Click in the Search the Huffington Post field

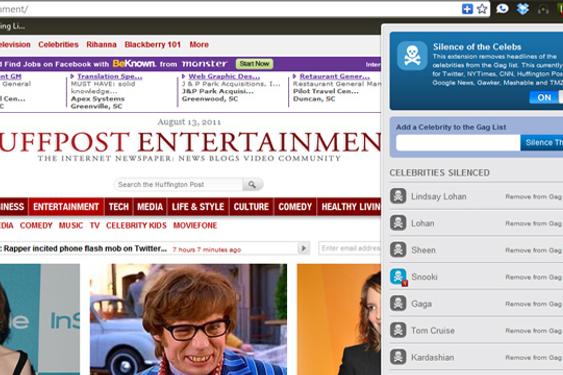(178, 184)
